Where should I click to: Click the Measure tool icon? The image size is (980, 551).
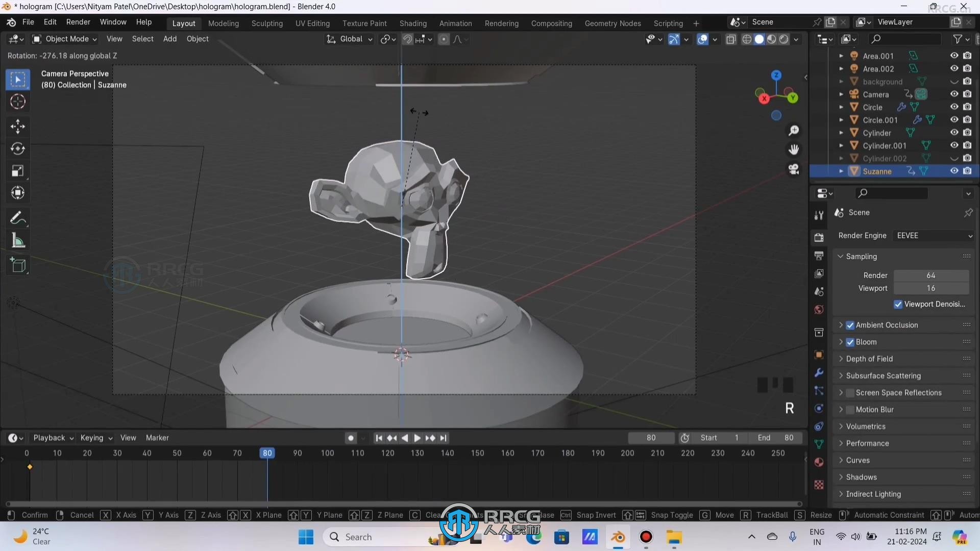tap(18, 241)
